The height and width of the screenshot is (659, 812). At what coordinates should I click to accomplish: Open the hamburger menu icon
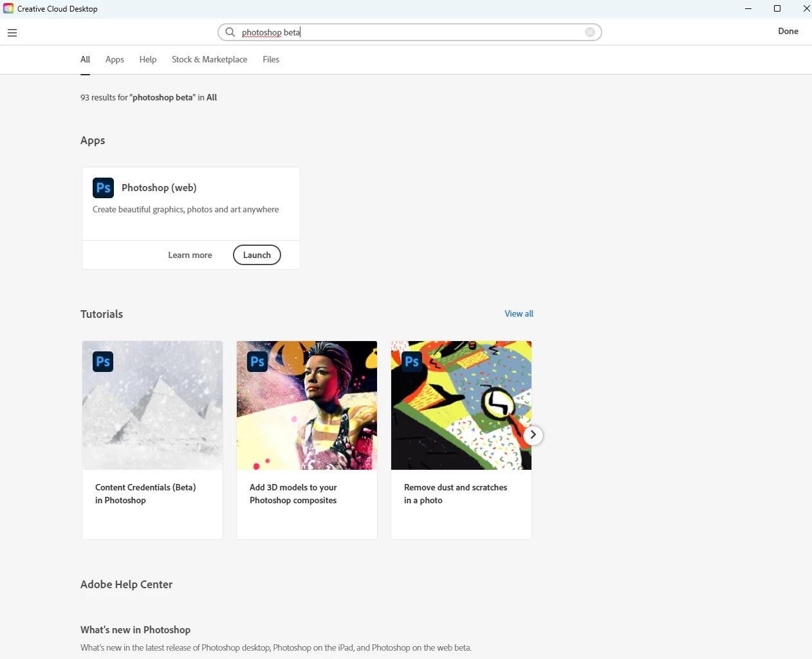pyautogui.click(x=12, y=33)
